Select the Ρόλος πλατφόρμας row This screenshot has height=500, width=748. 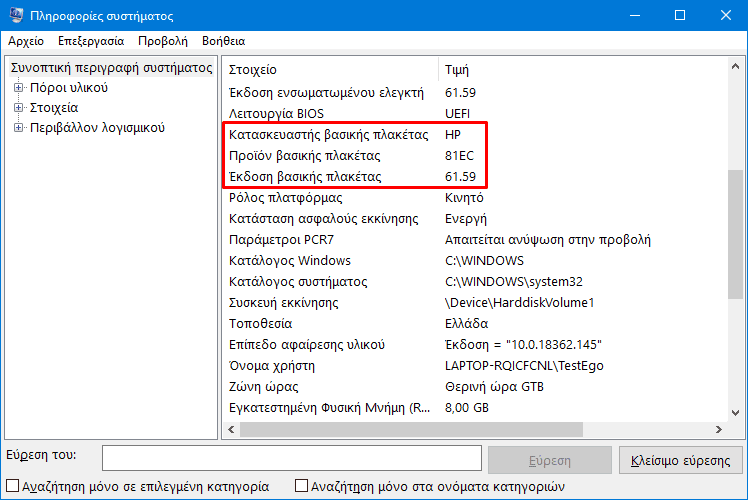pyautogui.click(x=475, y=198)
